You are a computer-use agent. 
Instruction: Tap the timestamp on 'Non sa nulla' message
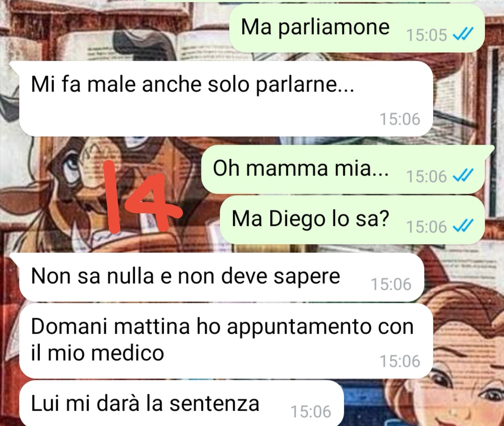pyautogui.click(x=391, y=284)
